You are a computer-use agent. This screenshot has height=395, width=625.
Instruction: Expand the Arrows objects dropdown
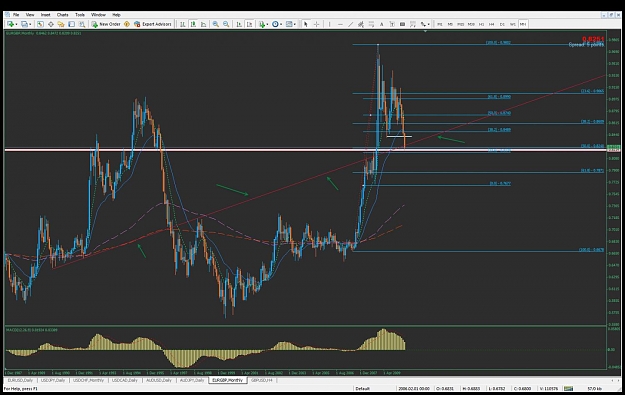(429, 24)
